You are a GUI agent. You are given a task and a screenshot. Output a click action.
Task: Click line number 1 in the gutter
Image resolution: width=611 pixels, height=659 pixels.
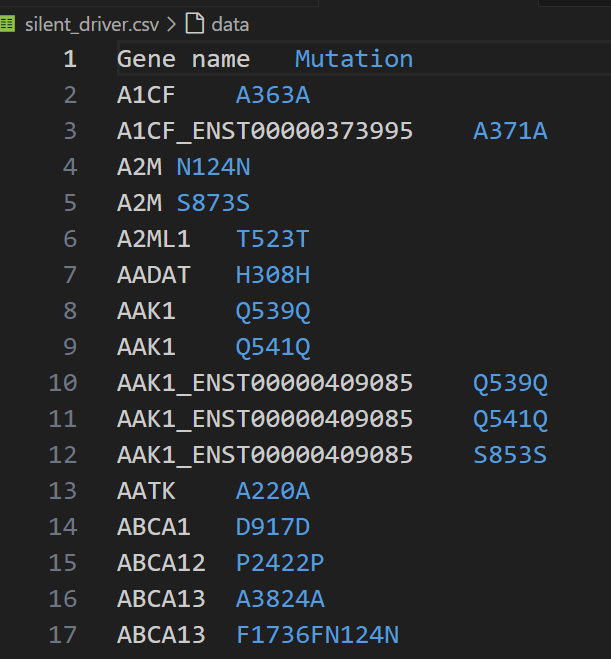[70, 59]
